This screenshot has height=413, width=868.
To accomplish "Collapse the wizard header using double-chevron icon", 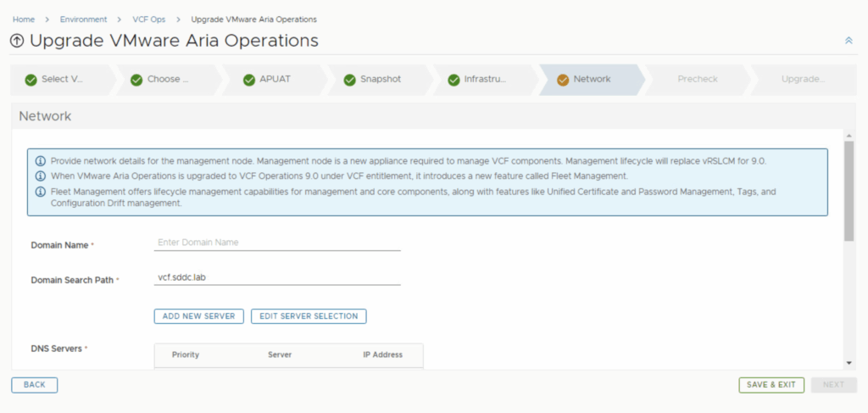I will point(849,41).
